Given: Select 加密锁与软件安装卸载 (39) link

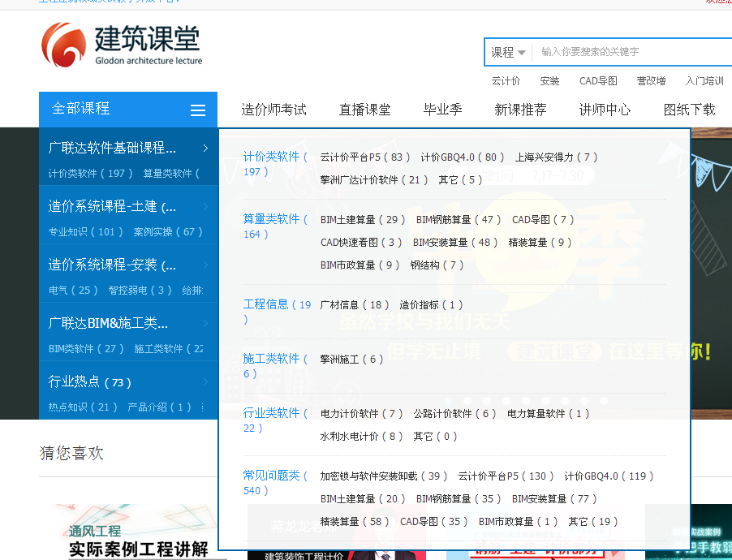Looking at the screenshot, I should click(x=384, y=476).
